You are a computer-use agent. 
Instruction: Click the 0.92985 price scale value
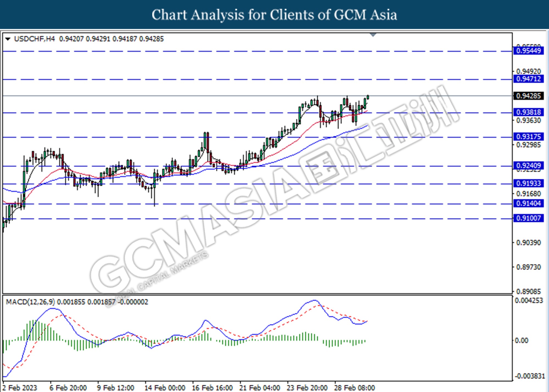(x=529, y=145)
